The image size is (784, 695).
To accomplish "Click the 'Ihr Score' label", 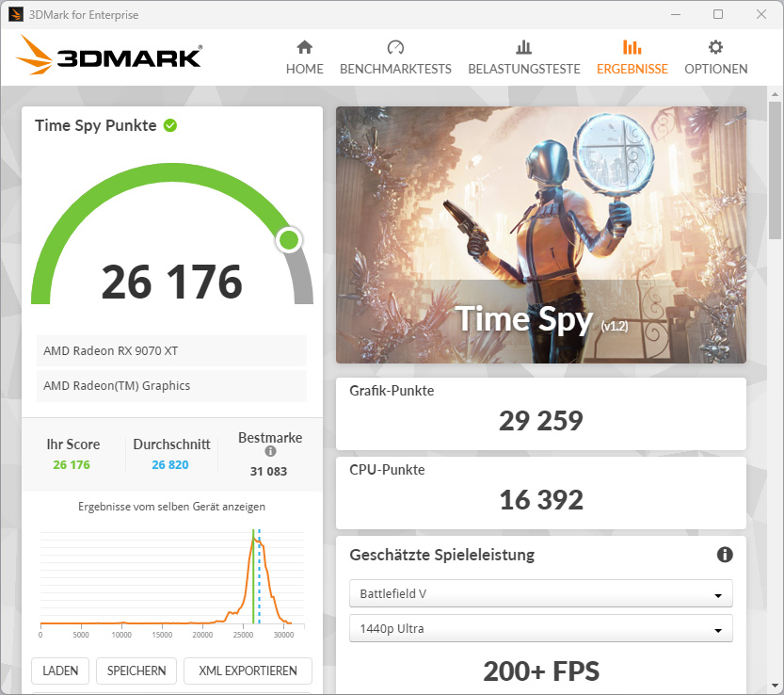I will pos(73,444).
